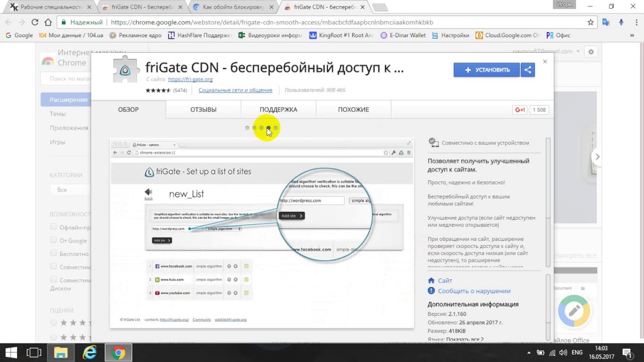Click the green Надежный secure lock indicator
The height and width of the screenshot is (362, 644).
pos(82,22)
